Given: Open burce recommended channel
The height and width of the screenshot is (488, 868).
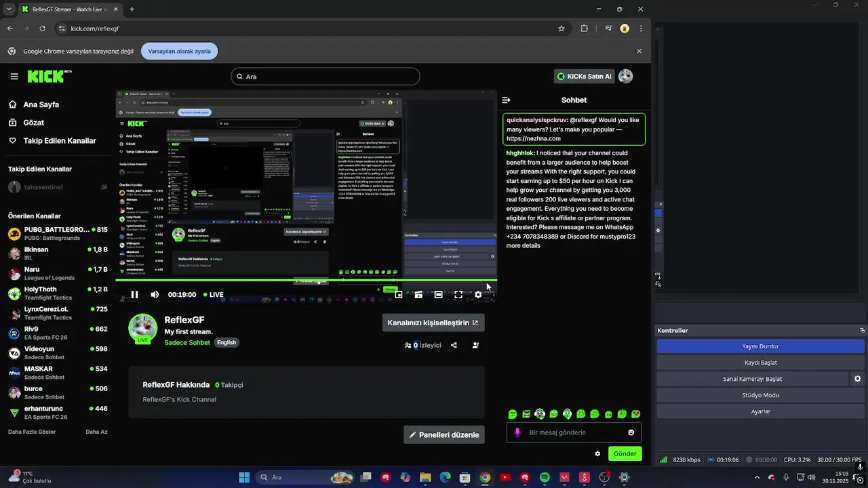Looking at the screenshot, I should coord(58,392).
